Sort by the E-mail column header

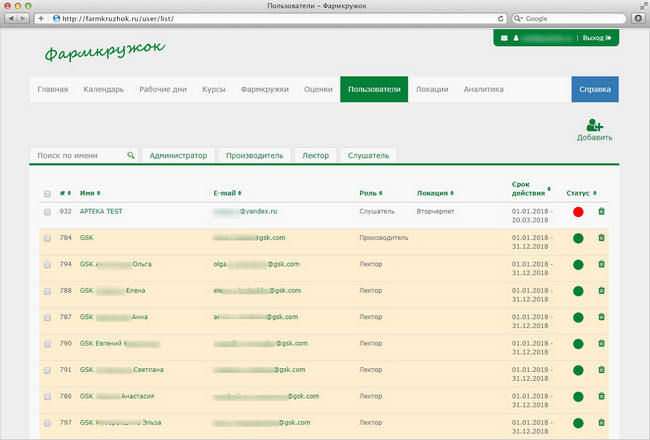[x=227, y=193]
